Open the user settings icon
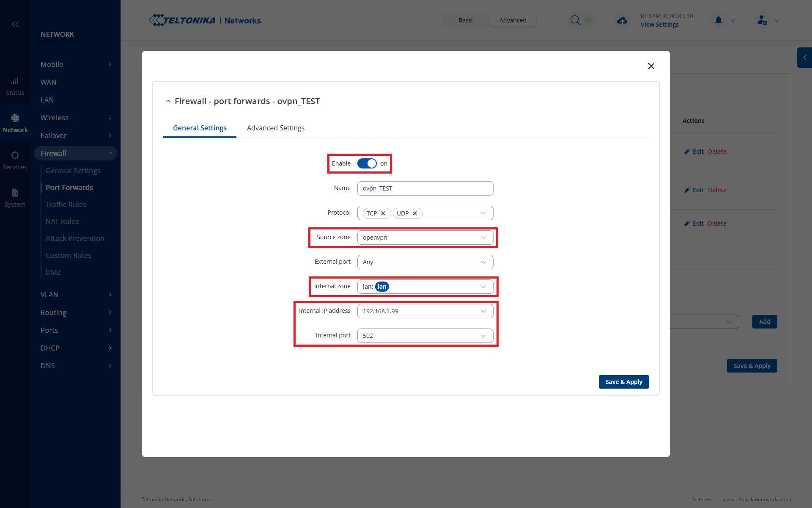This screenshot has height=508, width=812. click(x=762, y=20)
